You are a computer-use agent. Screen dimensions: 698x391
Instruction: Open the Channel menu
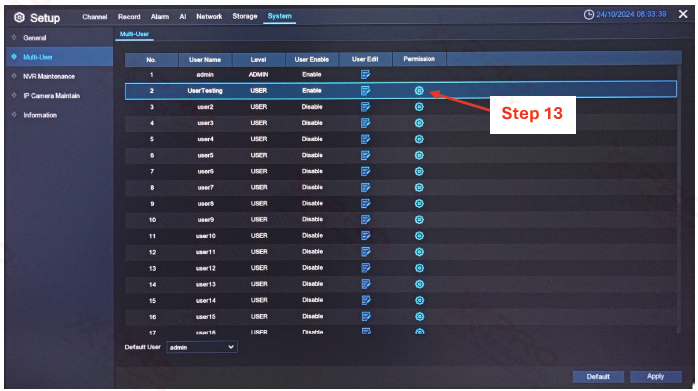tap(94, 17)
